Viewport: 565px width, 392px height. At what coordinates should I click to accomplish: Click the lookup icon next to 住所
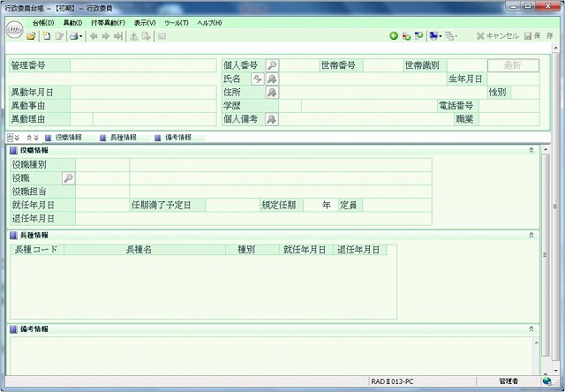[272, 92]
